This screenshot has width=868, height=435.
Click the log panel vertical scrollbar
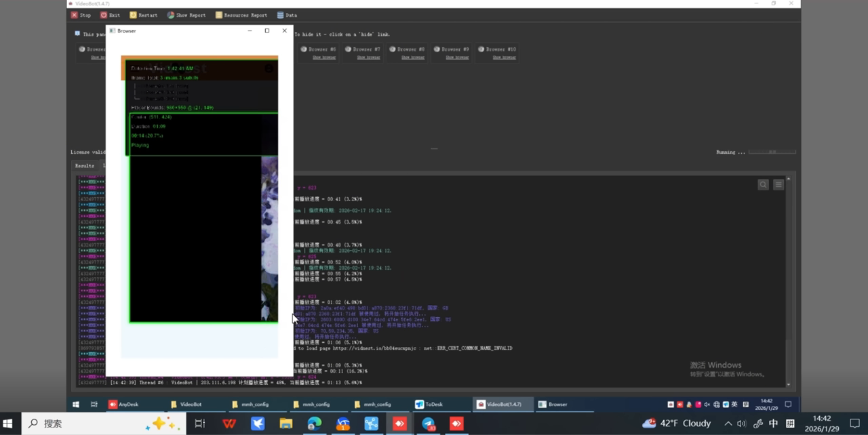click(788, 281)
